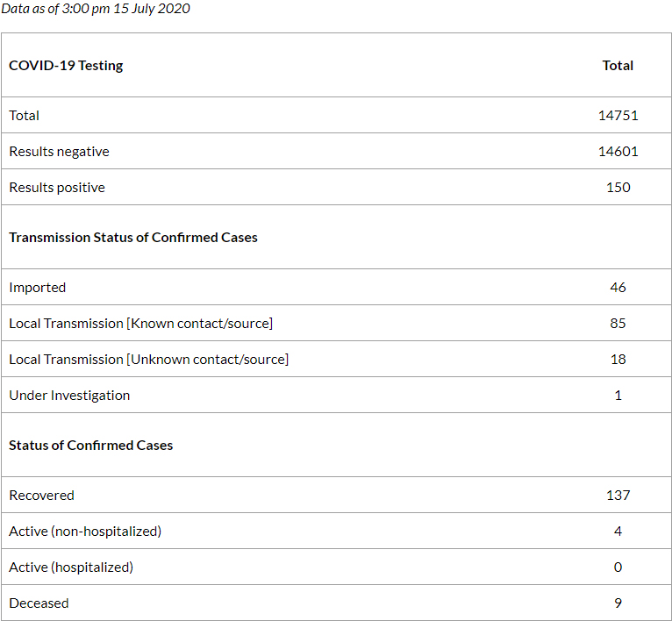Select the unknown contact value 18
The image size is (672, 621).
tap(618, 360)
